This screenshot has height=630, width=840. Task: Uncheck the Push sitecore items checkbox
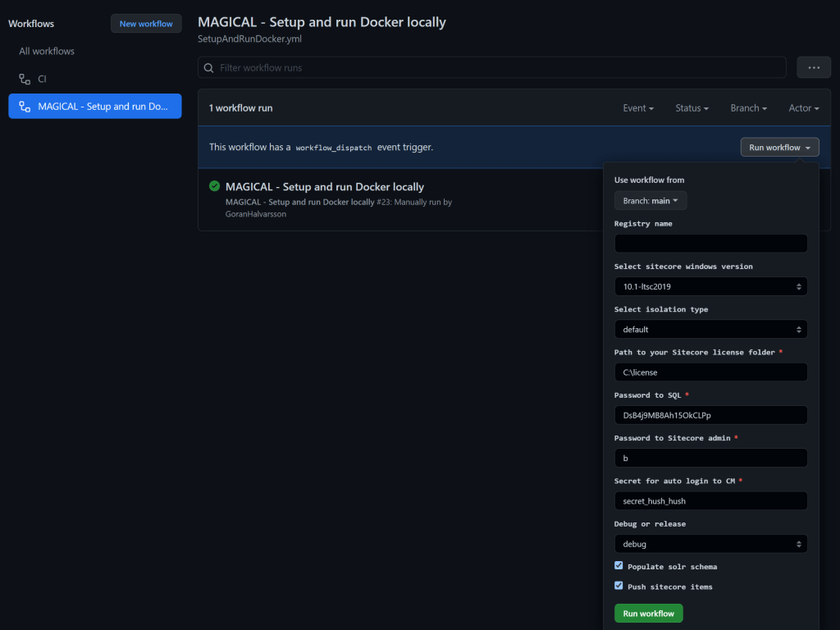(x=619, y=586)
